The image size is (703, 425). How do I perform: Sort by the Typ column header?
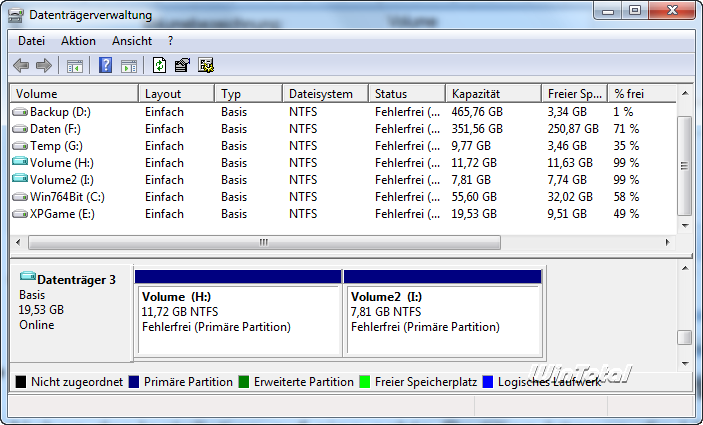pos(249,94)
